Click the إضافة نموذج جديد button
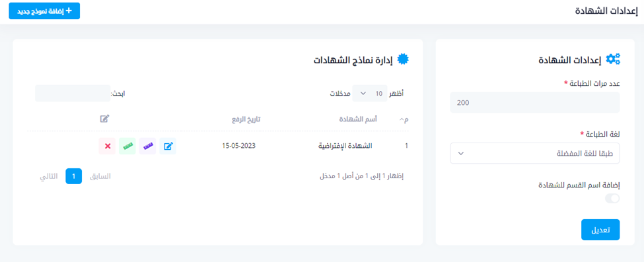Screen dimensions: 644x262 pos(44,11)
